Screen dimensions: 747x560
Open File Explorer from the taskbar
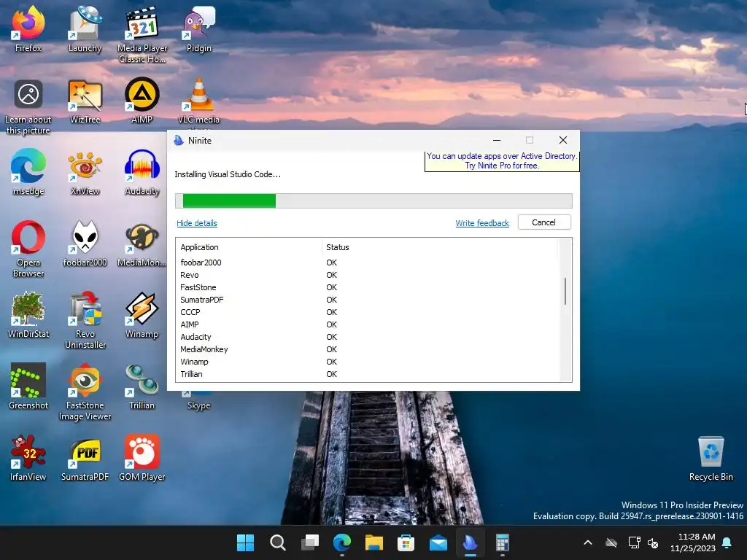[x=374, y=542]
